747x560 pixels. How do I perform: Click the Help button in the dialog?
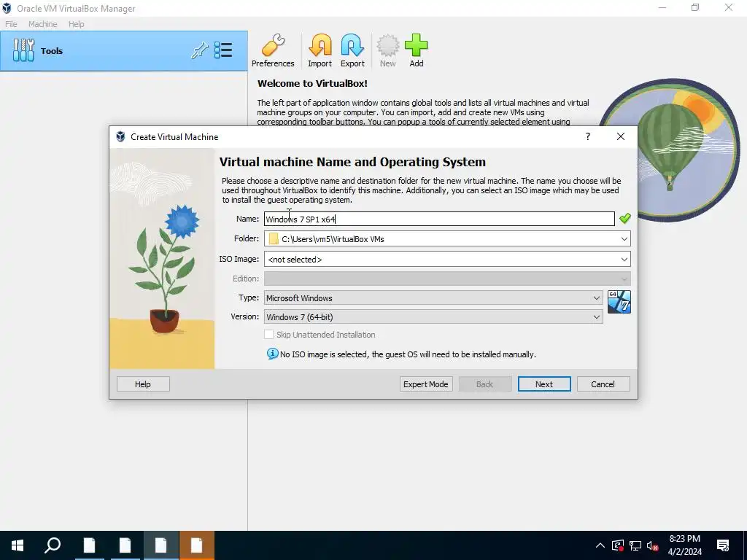point(143,384)
